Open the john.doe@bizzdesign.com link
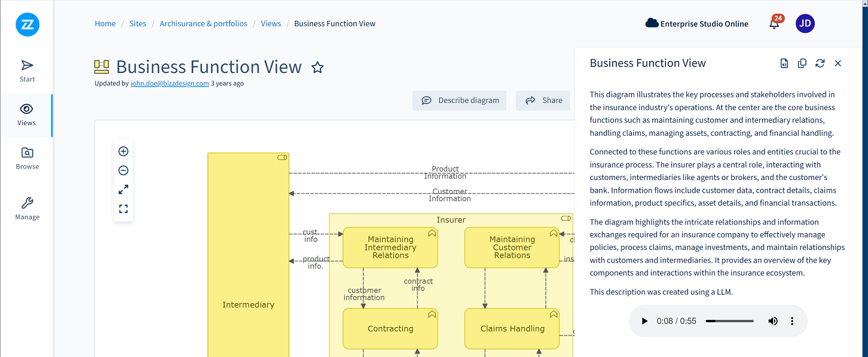 [170, 84]
